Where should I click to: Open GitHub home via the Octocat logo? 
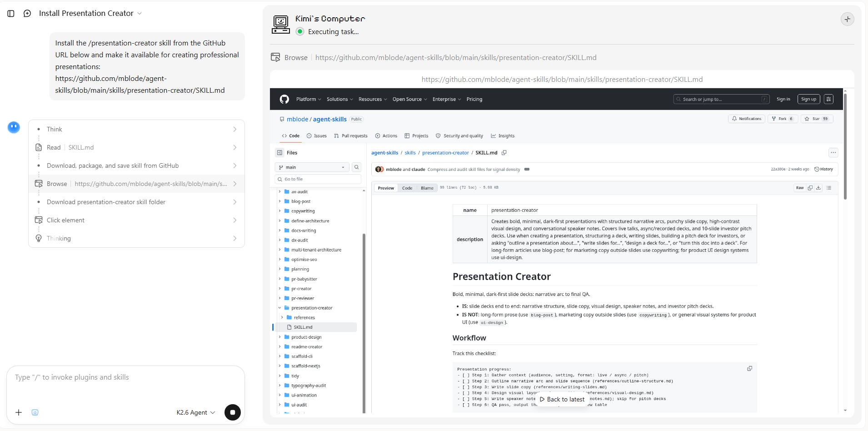284,99
